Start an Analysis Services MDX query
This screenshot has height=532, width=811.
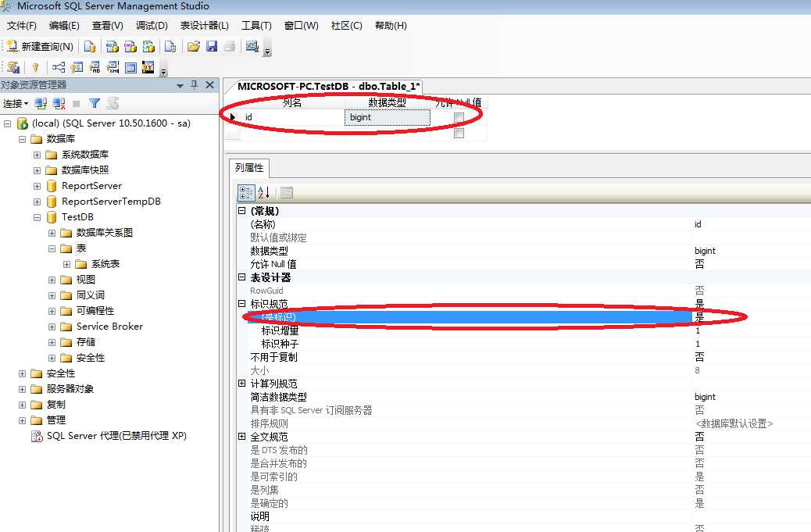pyautogui.click(x=113, y=47)
